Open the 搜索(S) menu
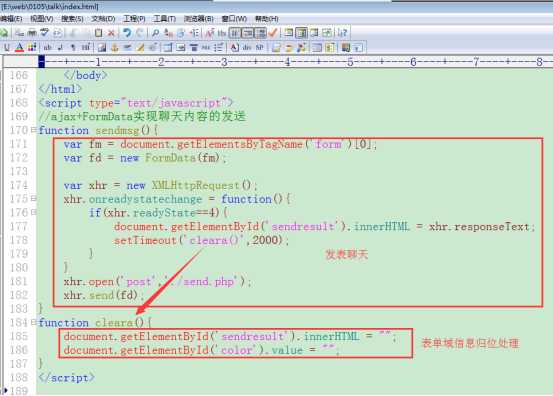The height and width of the screenshot is (396, 553). pos(72,19)
